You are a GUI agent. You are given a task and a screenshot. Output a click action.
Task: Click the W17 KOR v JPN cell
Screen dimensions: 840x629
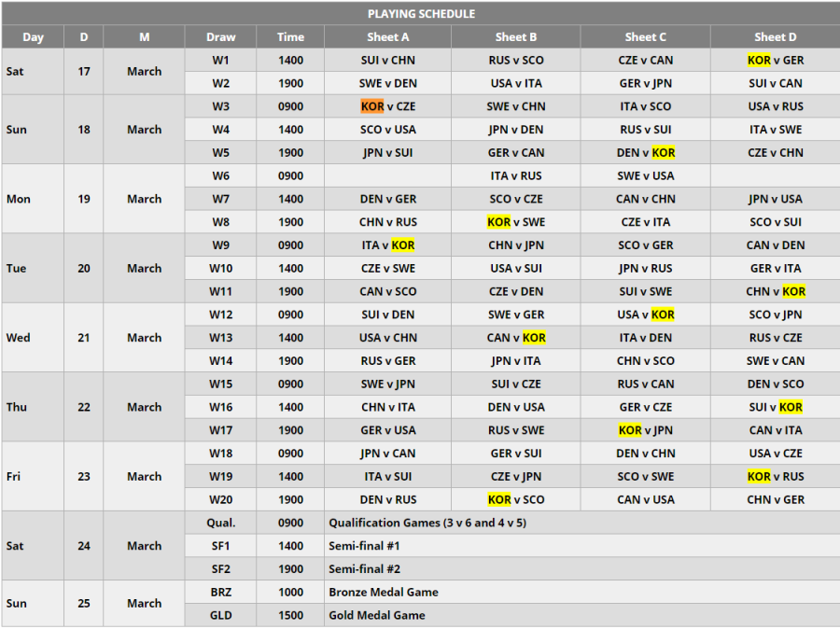click(x=646, y=430)
